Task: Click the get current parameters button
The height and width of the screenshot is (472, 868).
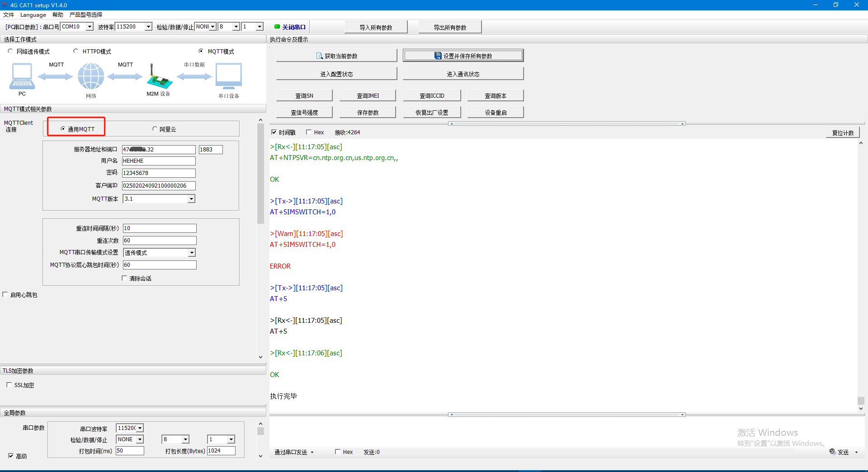Action: pos(336,56)
